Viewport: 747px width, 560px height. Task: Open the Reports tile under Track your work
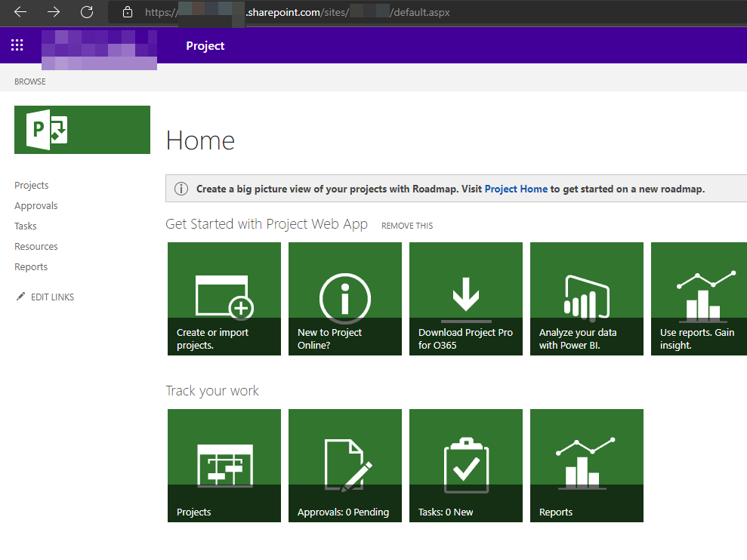point(587,466)
